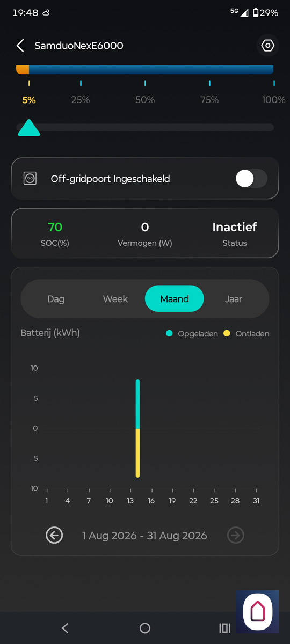Switch to the Jaar tab

234,299
